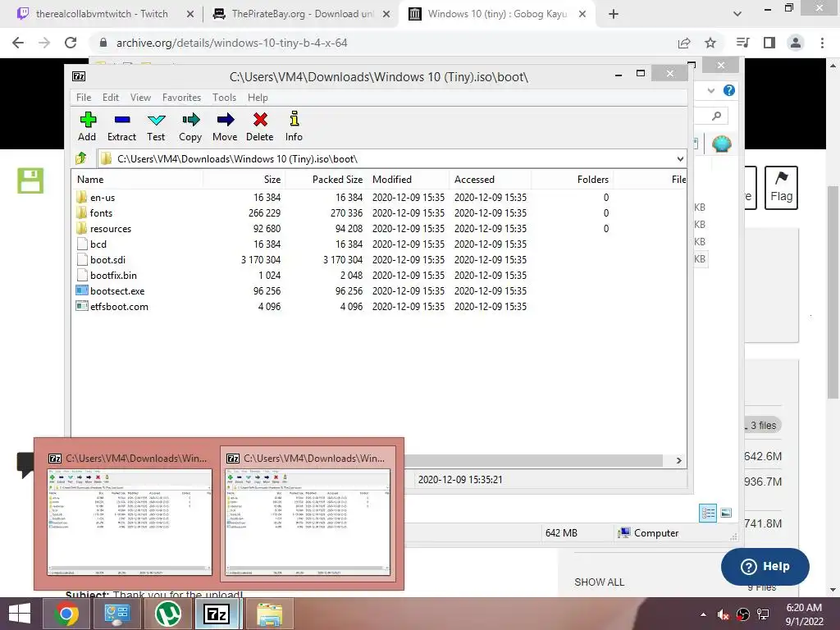
Task: Open uTorrent from the taskbar
Action: coord(167,614)
